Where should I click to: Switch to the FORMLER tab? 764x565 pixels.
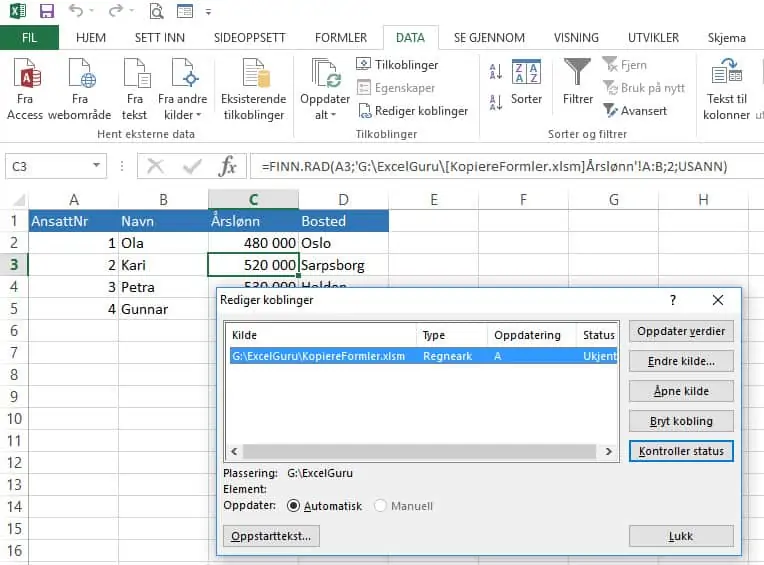[341, 38]
